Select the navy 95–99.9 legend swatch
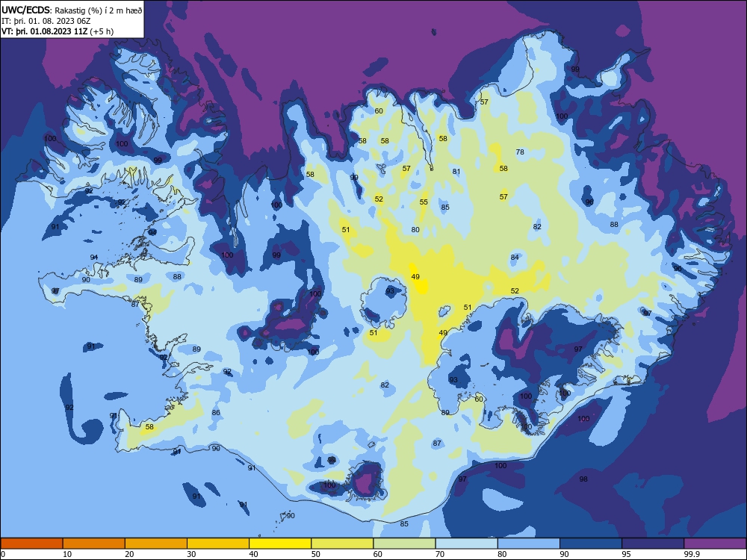Screen dimensions: 747x560 653,544
